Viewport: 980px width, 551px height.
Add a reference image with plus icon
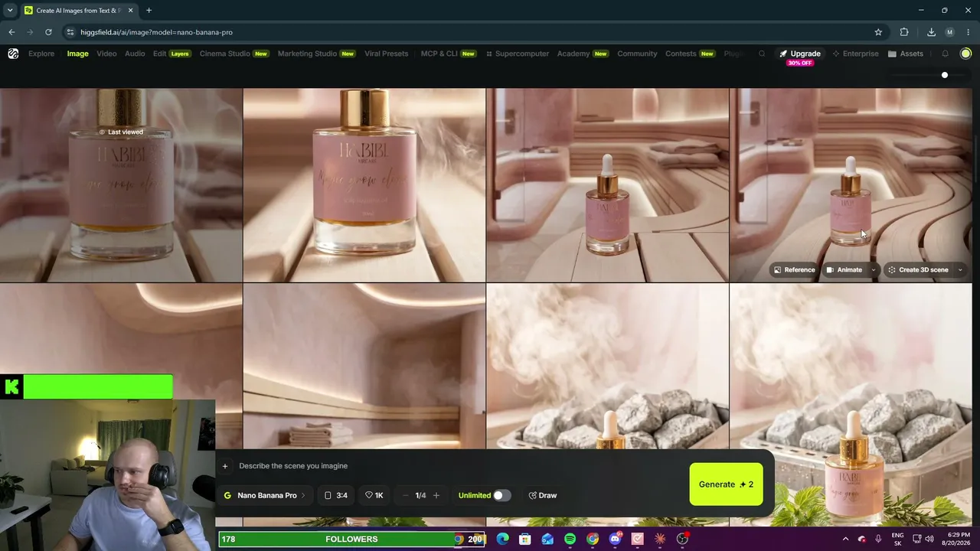pyautogui.click(x=225, y=466)
